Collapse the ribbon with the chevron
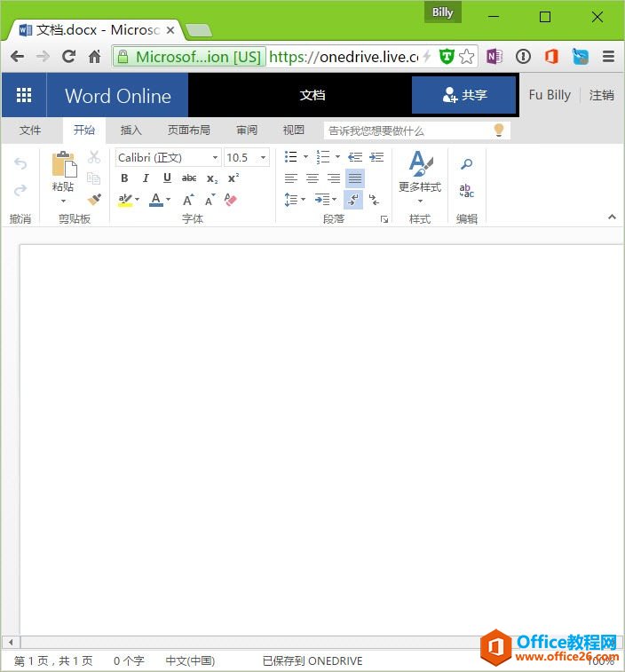Screen dimensions: 625x672 coord(612,217)
